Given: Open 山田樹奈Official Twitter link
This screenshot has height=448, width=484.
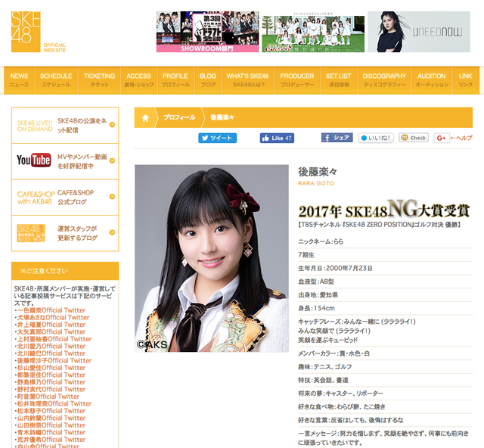Looking at the screenshot, I should pos(51,425).
